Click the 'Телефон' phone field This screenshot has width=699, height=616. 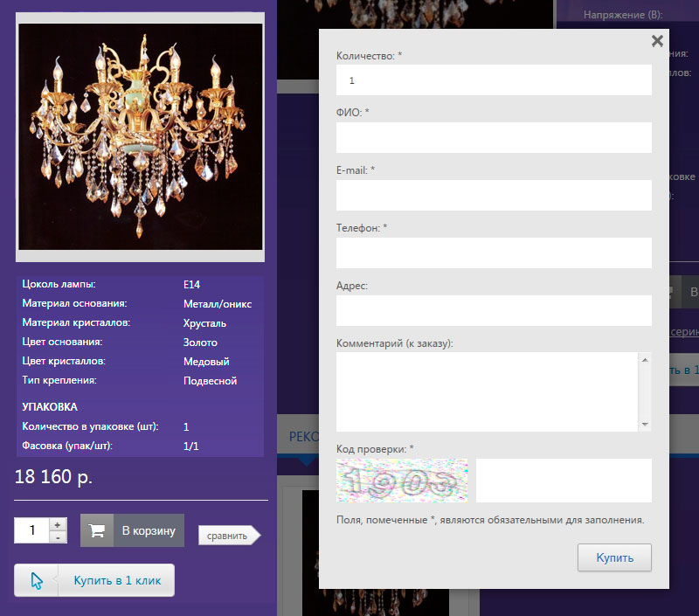pyautogui.click(x=494, y=253)
